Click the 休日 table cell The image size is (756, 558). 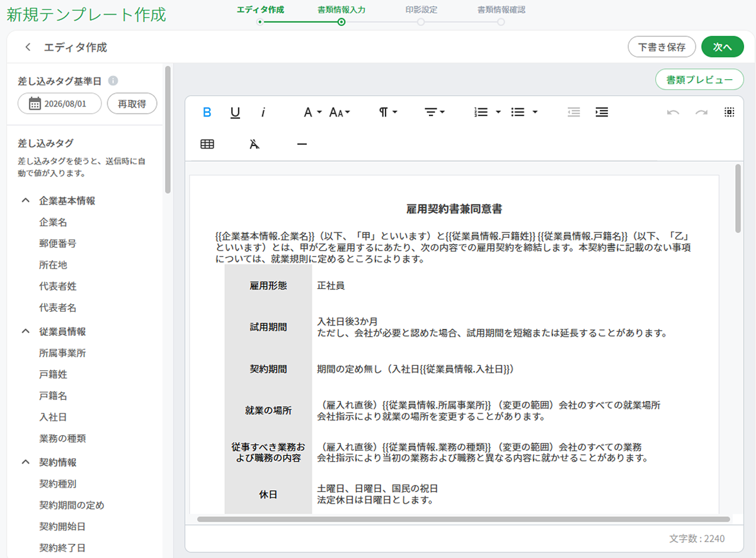coord(268,494)
